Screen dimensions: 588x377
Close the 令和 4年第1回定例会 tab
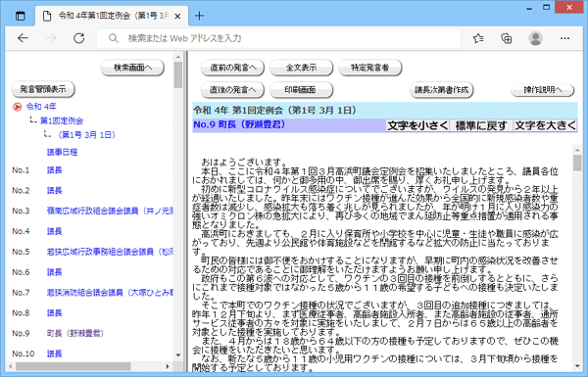click(177, 16)
